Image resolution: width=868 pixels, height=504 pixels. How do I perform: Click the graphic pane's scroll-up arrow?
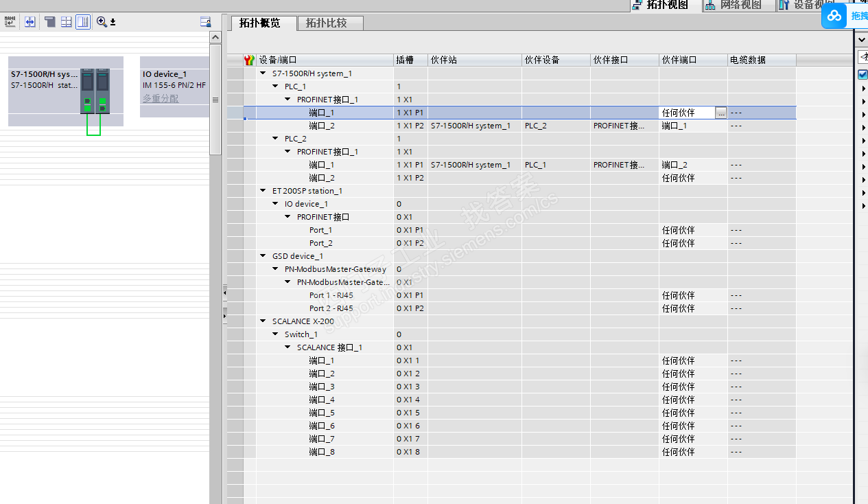(215, 37)
